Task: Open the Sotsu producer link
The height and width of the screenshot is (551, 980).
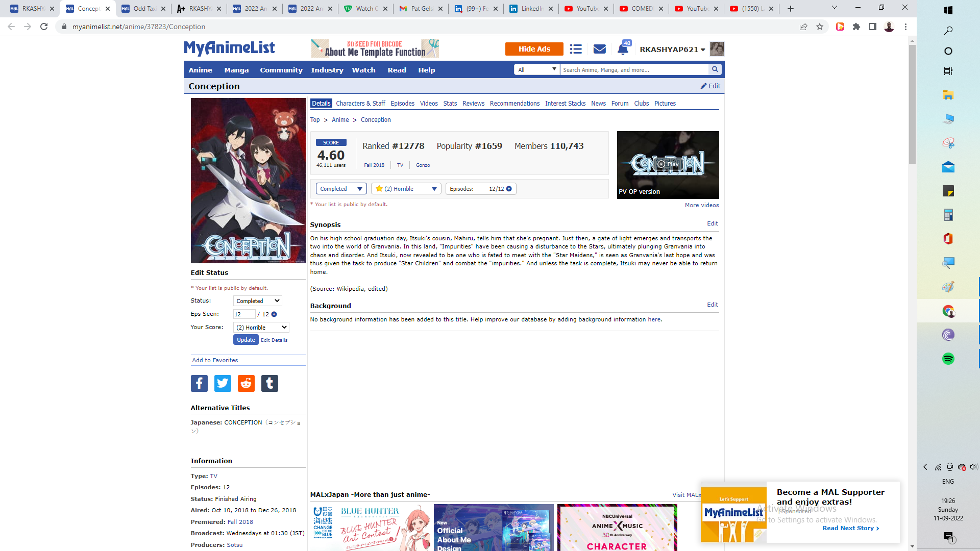Action: coord(234,545)
